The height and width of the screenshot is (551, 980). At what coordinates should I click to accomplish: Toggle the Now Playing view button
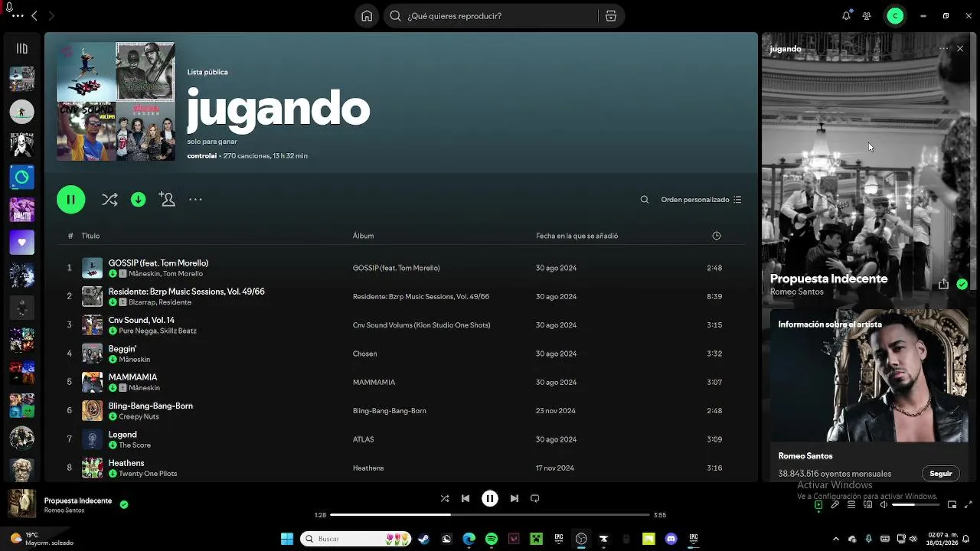pos(818,505)
